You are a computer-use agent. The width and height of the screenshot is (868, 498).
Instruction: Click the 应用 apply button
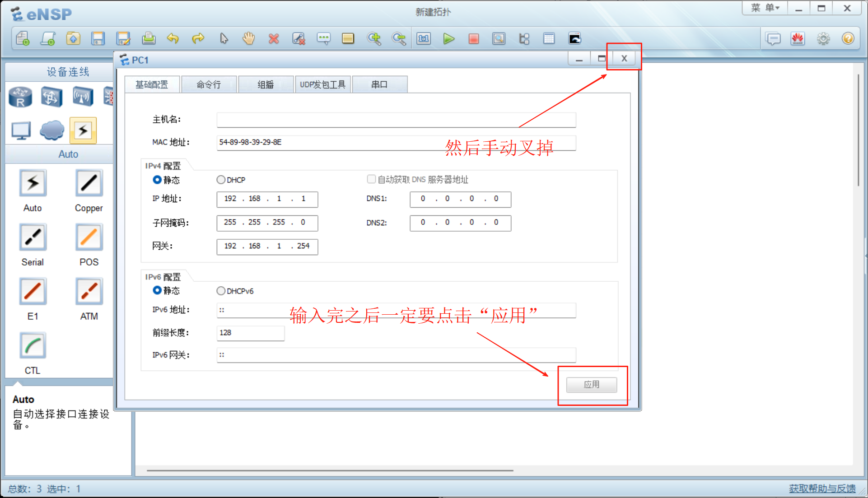(x=591, y=385)
